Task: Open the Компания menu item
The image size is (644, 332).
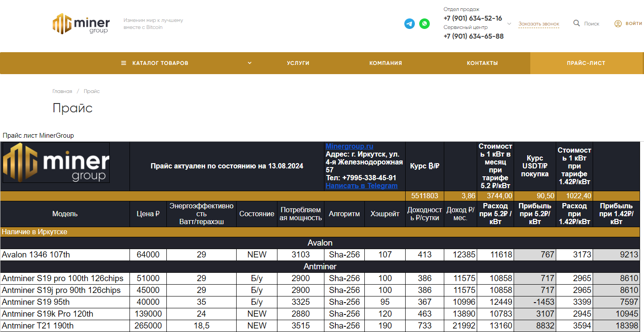Action: pos(385,63)
